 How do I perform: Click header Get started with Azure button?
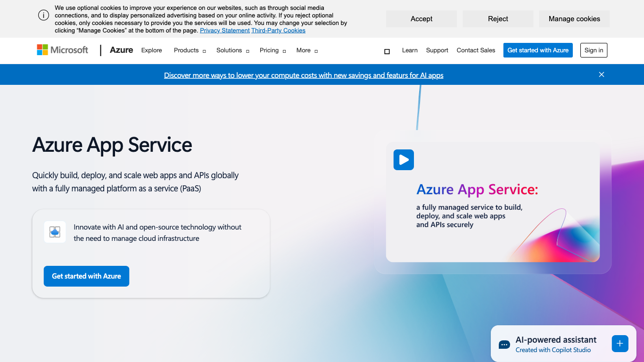click(538, 50)
